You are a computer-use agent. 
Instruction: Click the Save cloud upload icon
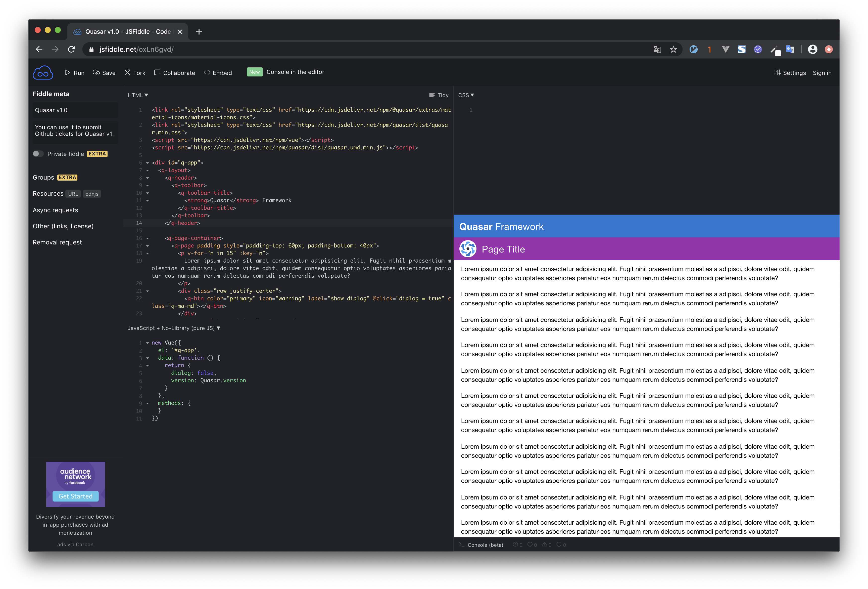point(96,72)
